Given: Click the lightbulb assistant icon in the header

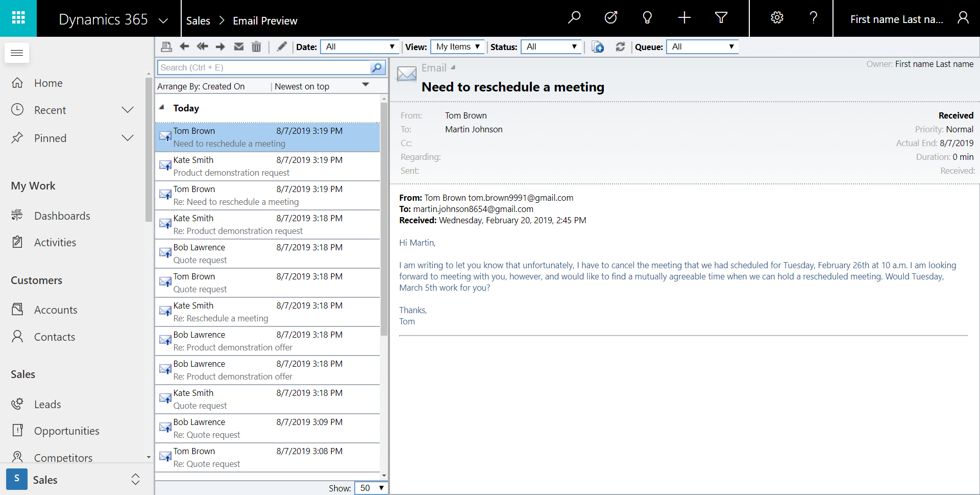Looking at the screenshot, I should point(647,17).
